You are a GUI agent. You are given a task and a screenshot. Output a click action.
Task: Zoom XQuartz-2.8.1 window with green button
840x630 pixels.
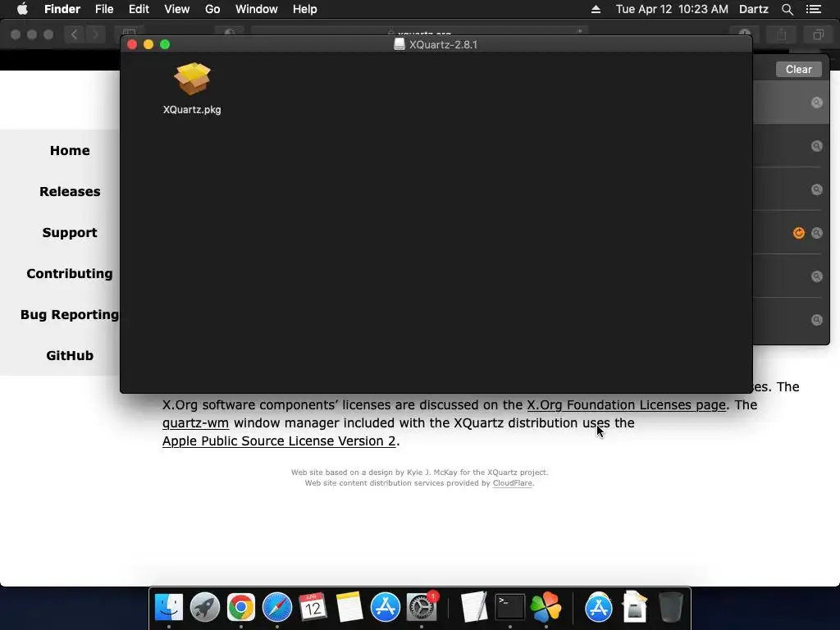click(x=165, y=44)
